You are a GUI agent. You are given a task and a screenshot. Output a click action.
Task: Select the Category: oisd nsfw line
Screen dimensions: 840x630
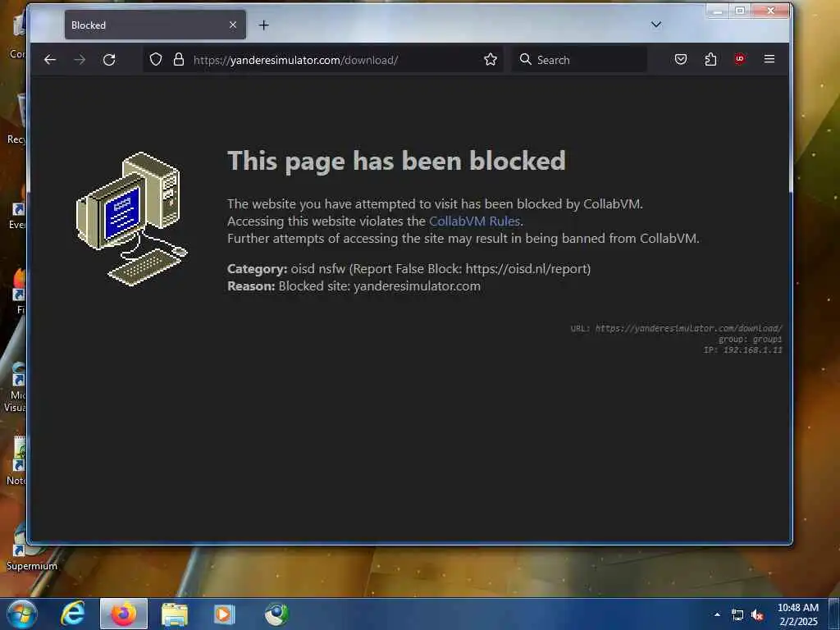(409, 269)
